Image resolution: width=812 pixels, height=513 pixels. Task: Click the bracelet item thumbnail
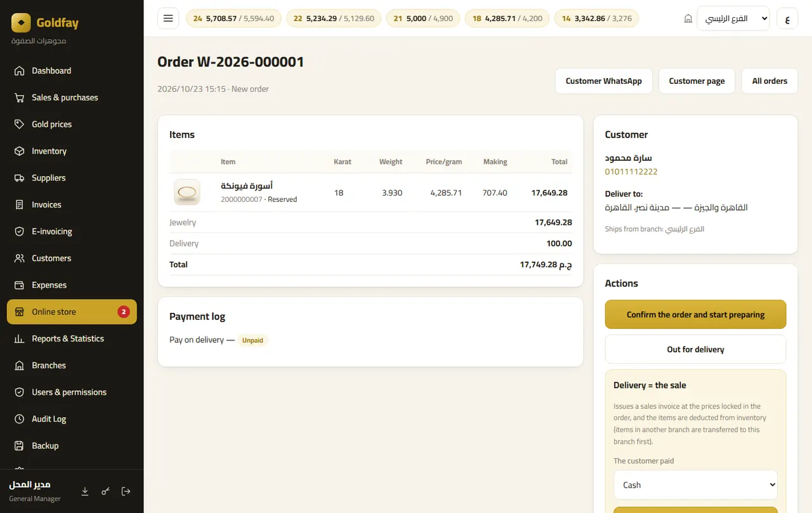click(x=187, y=192)
